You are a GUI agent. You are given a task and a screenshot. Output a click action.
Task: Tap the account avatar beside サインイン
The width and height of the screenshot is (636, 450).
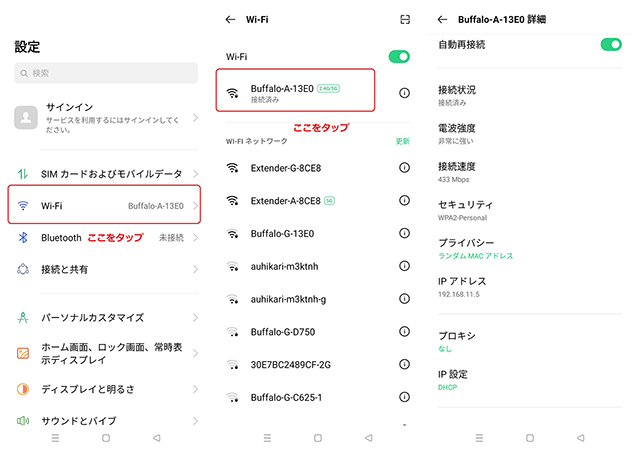(x=26, y=118)
